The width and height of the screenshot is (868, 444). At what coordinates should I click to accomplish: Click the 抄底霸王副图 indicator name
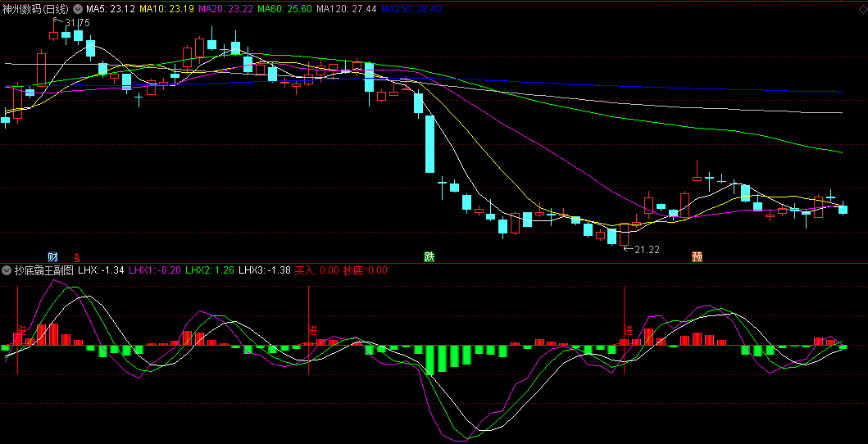[44, 270]
